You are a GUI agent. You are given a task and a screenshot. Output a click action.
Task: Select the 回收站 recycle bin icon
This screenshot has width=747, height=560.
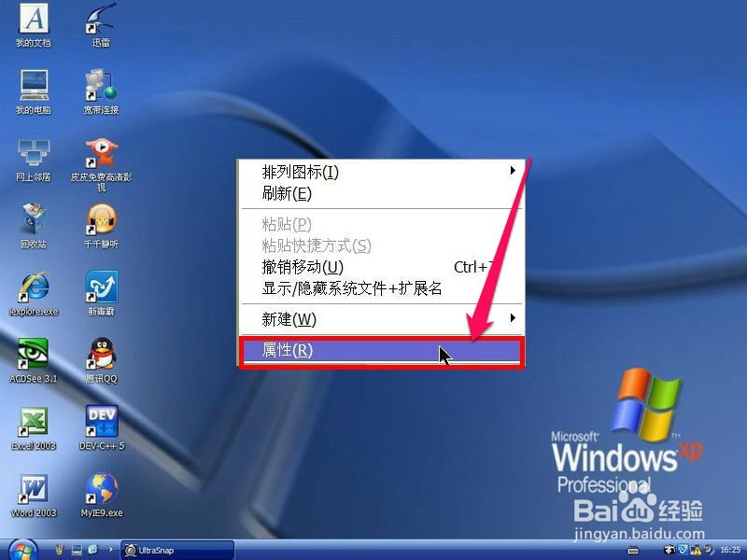click(34, 226)
